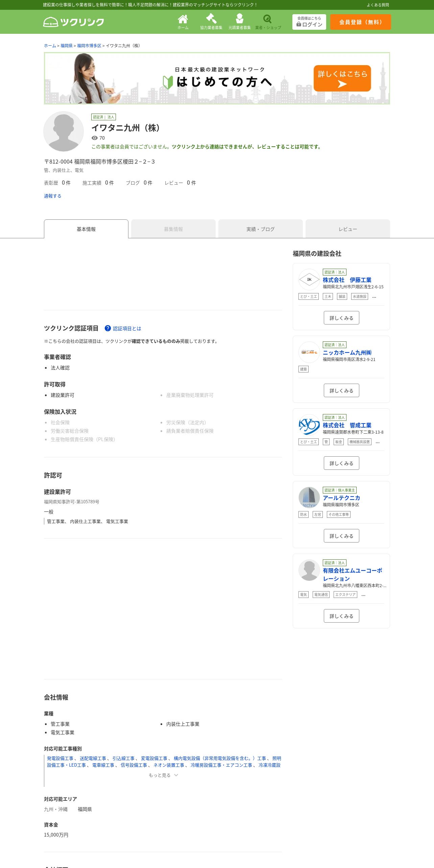Open 認証項目とは link
This screenshot has width=434, height=868.
click(127, 329)
